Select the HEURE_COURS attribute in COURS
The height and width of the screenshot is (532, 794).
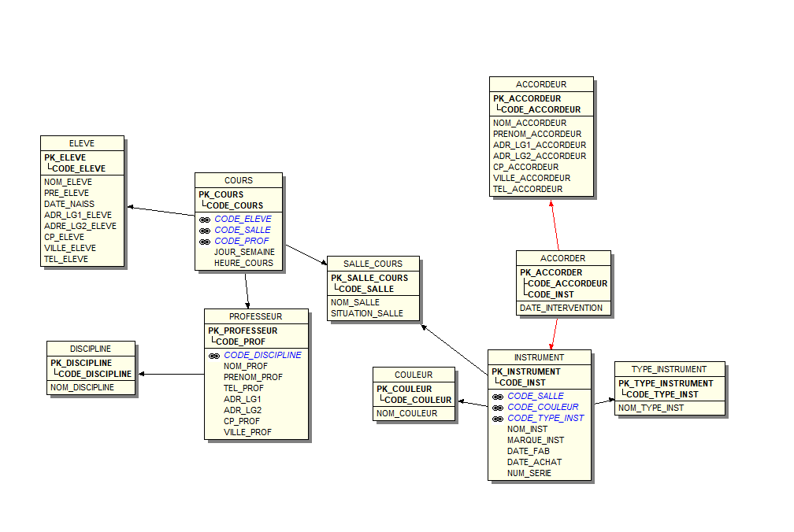click(243, 263)
